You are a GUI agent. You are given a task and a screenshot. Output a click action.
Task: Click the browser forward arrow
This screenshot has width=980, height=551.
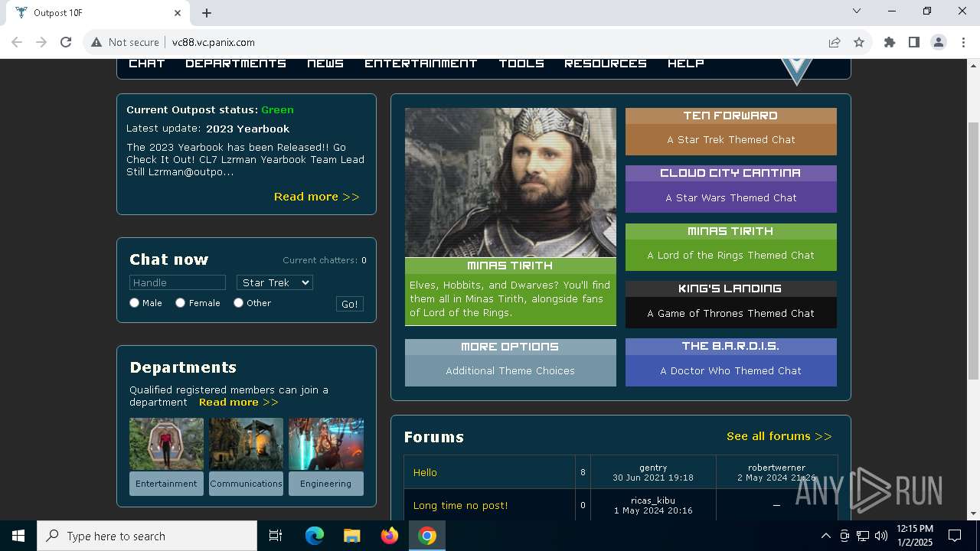tap(41, 42)
